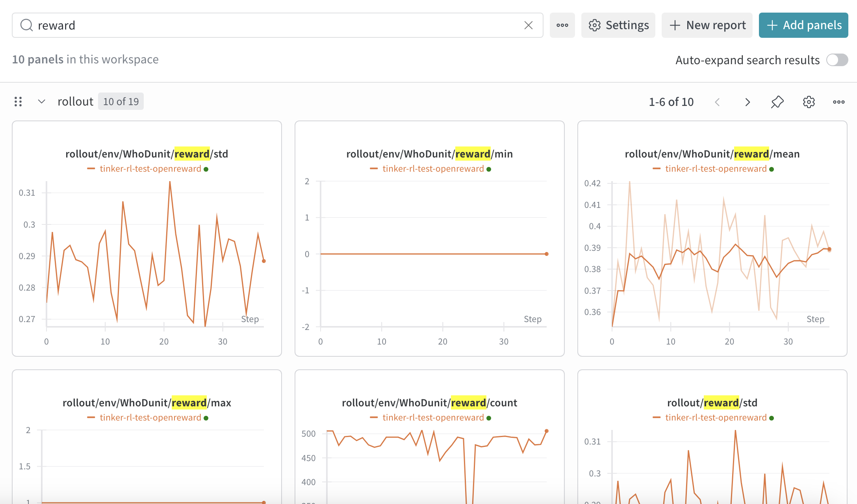Grab the rollout section drag handle

[x=18, y=102]
